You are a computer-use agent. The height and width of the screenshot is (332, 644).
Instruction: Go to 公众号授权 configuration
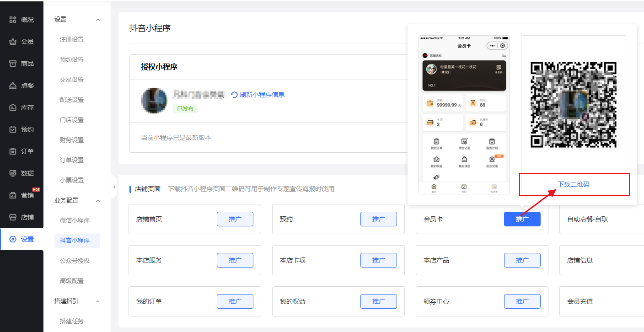[75, 261]
